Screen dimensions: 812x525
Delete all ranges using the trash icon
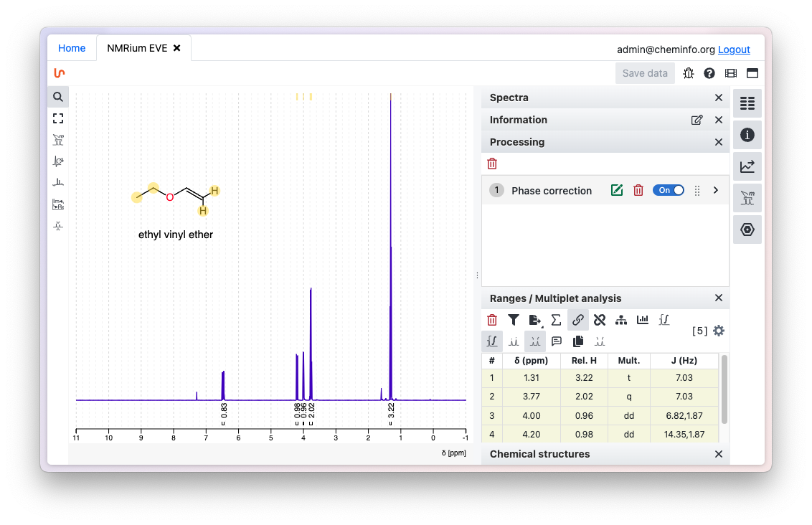[491, 320]
